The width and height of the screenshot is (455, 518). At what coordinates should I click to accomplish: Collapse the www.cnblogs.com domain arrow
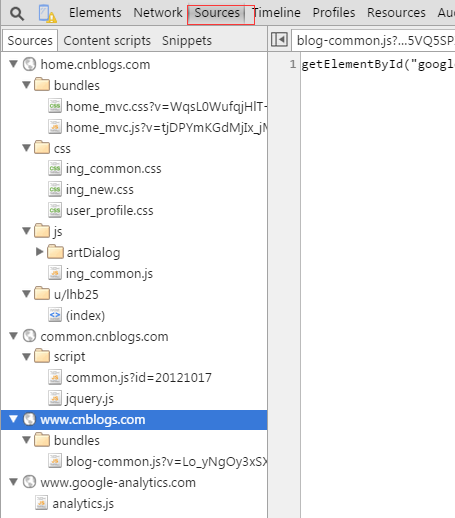coord(13,419)
